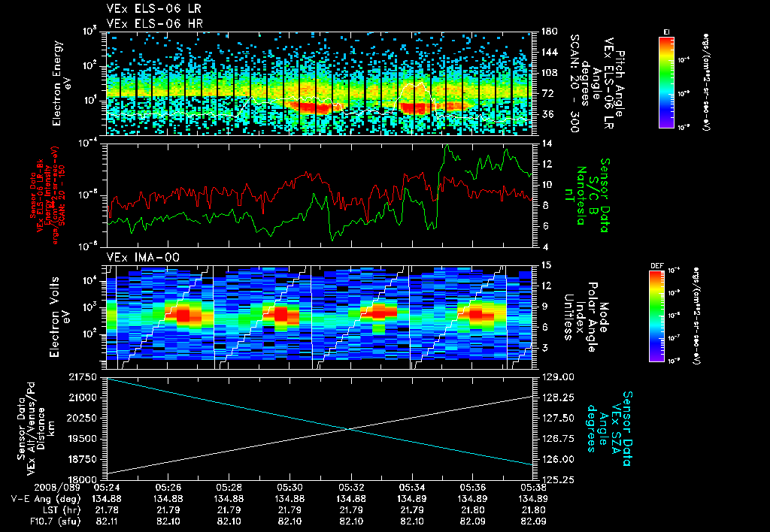Image resolution: width=770 pixels, height=532 pixels.
Task: Click the 'El' label above the top color bar
Action: click(x=666, y=32)
